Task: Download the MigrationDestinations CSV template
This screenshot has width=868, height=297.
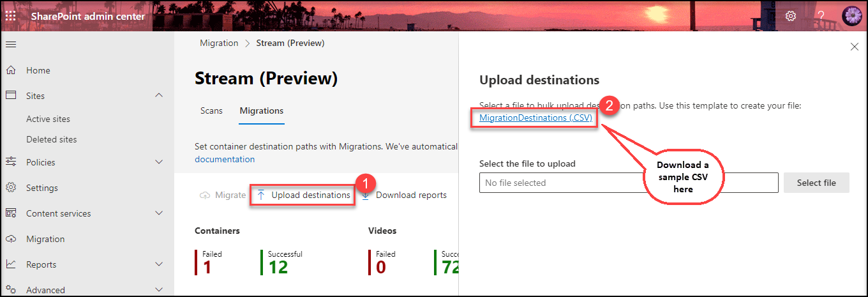Action: coord(535,118)
